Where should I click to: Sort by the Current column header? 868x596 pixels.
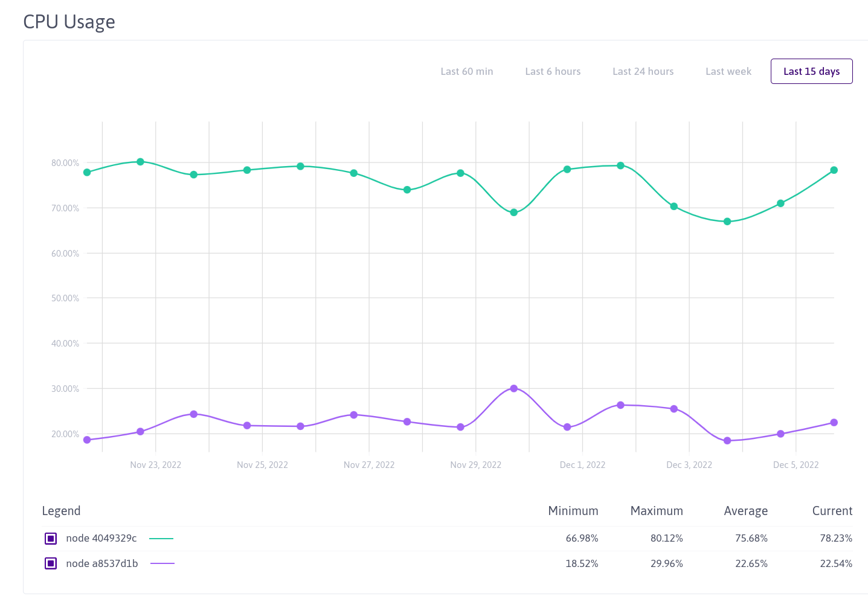[x=832, y=511]
